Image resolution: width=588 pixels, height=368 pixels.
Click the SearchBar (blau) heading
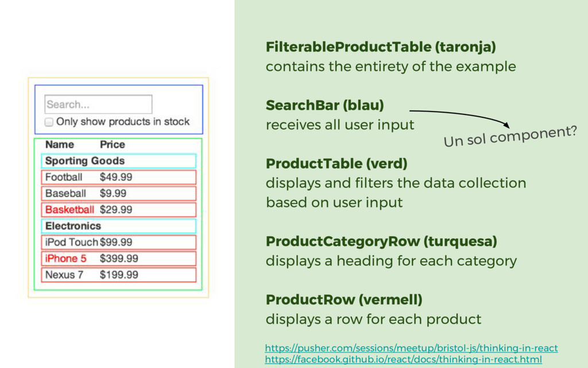(325, 105)
